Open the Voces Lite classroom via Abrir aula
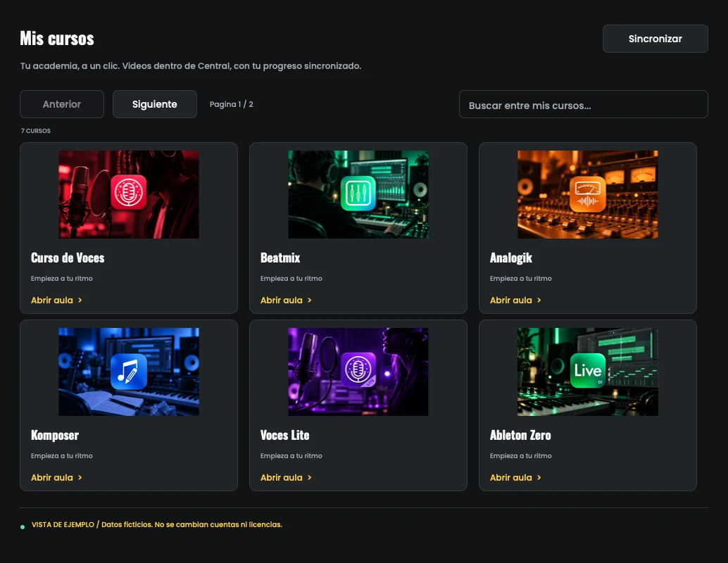The image size is (728, 563). click(x=286, y=478)
